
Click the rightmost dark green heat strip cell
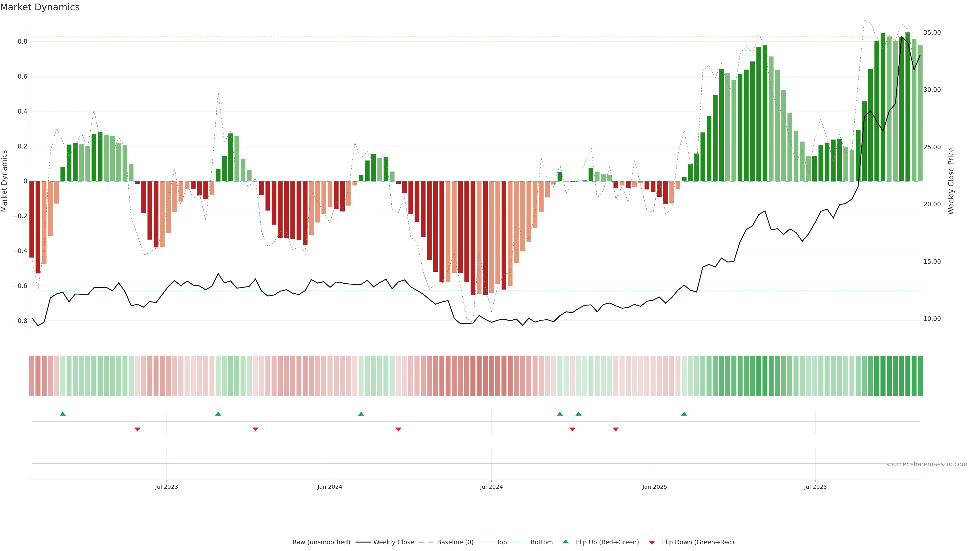[920, 376]
